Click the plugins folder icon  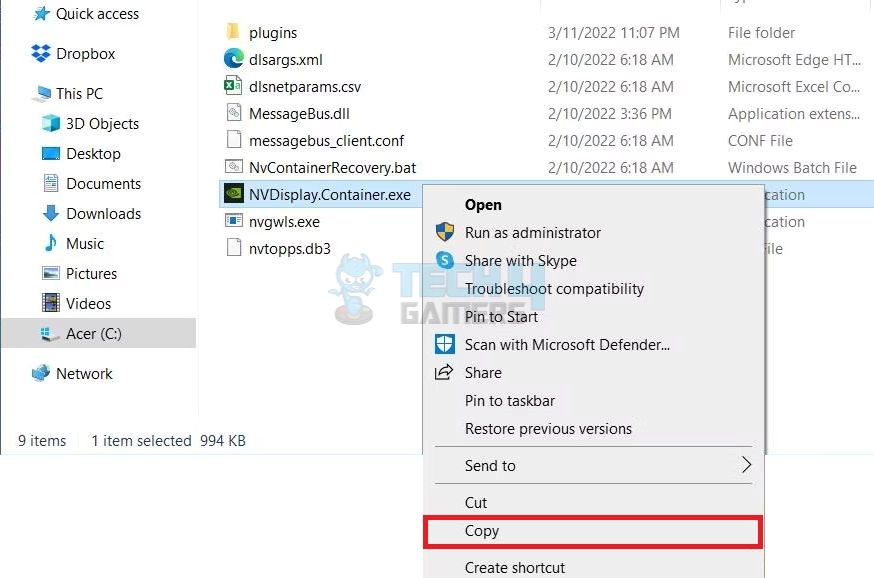pyautogui.click(x=233, y=31)
